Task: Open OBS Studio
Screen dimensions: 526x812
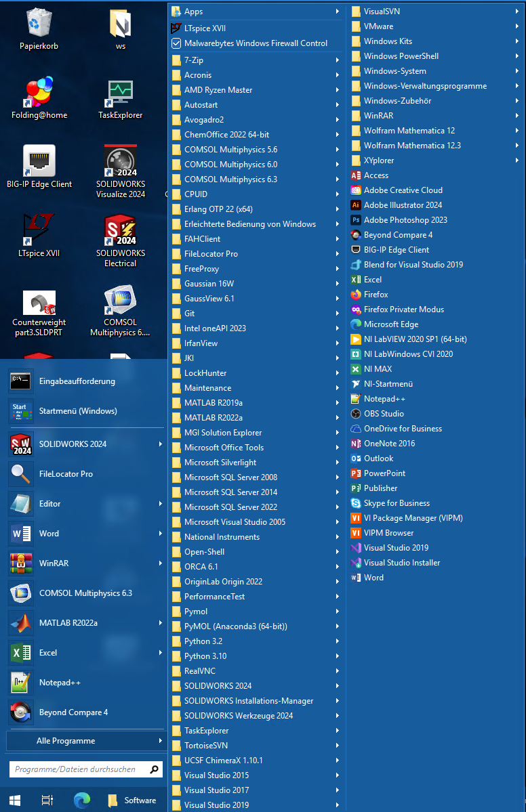Action: coord(384,414)
